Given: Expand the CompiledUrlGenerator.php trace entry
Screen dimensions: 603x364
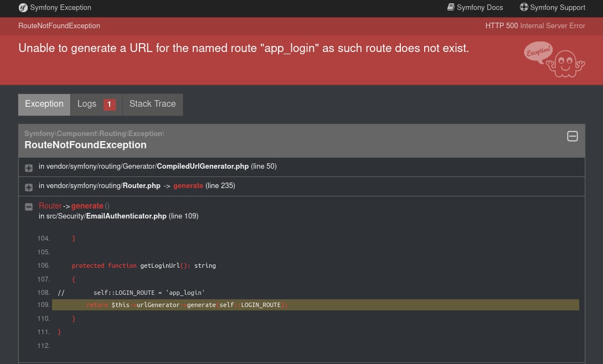Looking at the screenshot, I should (29, 168).
